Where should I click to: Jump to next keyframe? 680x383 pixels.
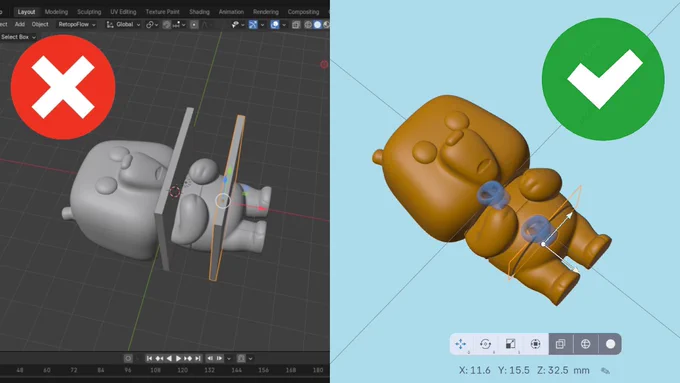click(x=188, y=358)
